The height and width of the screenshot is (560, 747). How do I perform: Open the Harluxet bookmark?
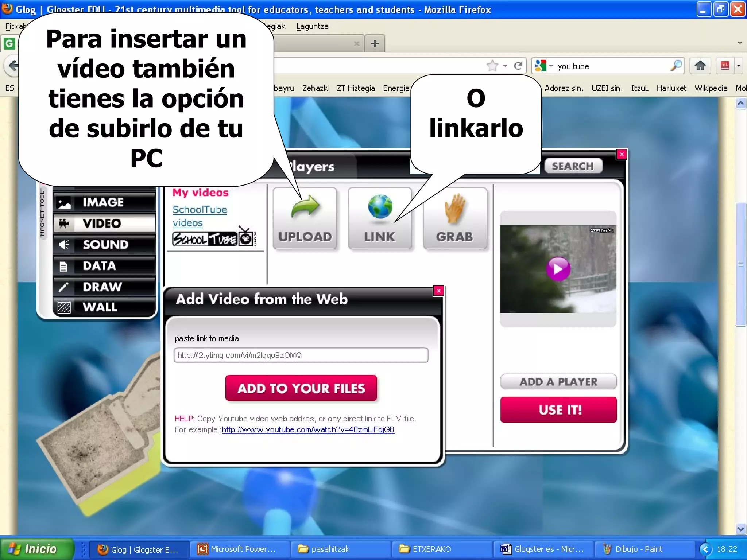(671, 88)
